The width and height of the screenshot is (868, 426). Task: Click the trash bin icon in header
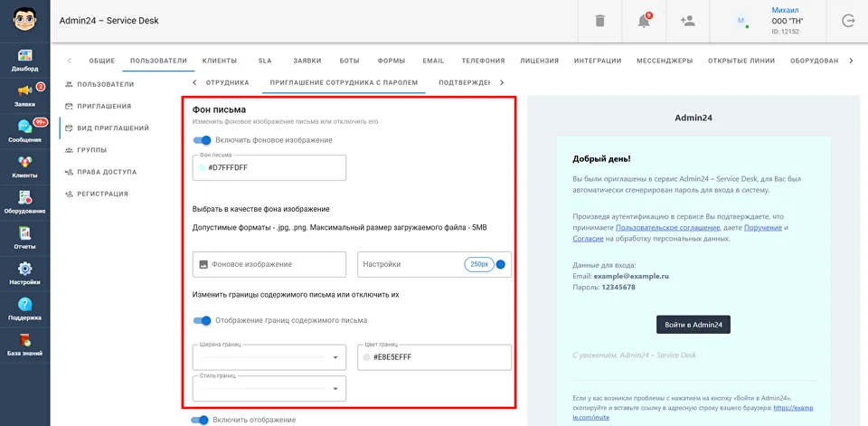click(599, 21)
